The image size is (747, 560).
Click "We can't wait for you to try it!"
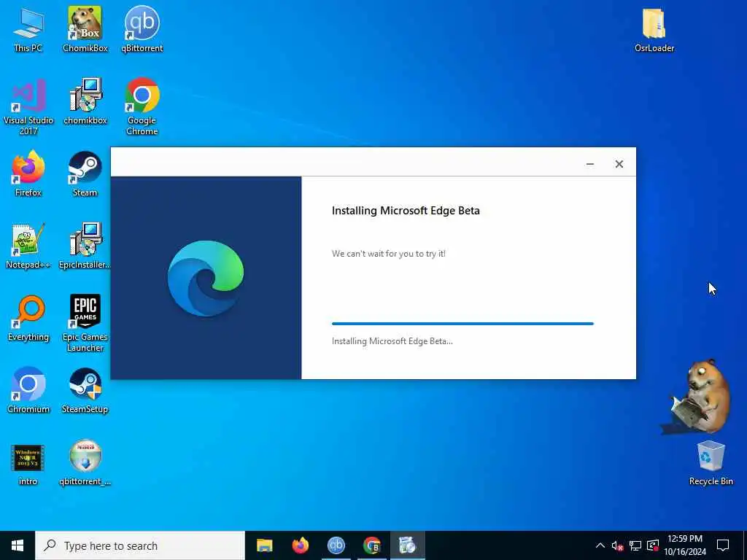click(x=389, y=254)
